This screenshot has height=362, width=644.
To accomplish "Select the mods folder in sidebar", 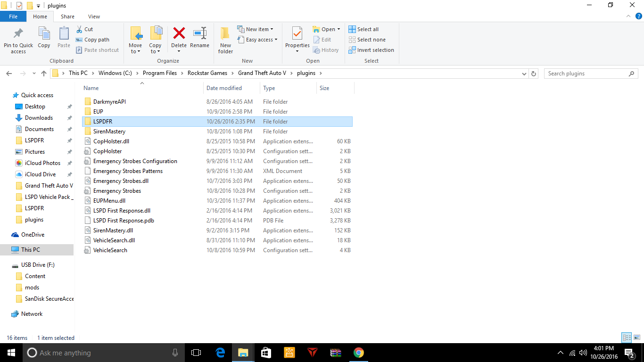I will coord(32,288).
